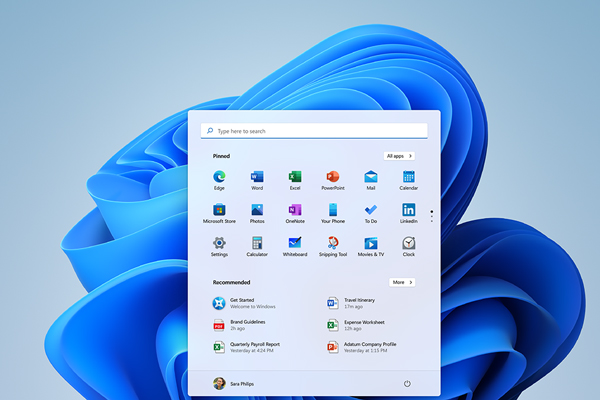The image size is (600, 400).
Task: Click the pinned apps page dots
Action: (432, 216)
